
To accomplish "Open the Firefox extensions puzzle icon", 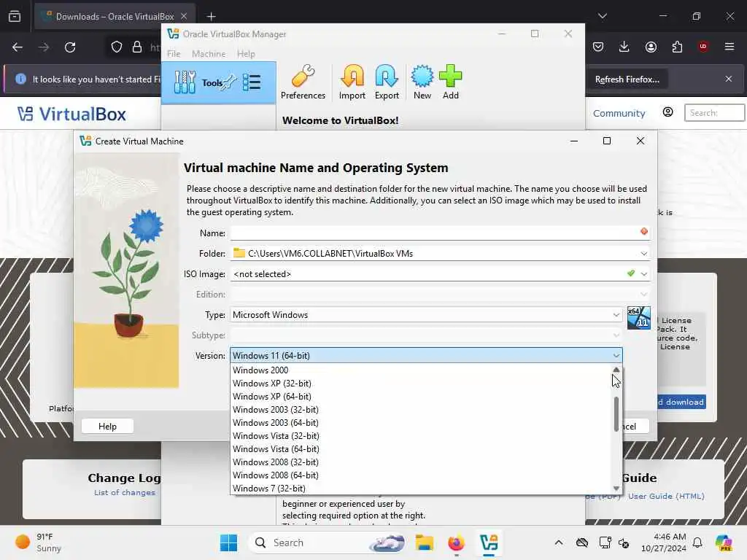I will tap(677, 47).
